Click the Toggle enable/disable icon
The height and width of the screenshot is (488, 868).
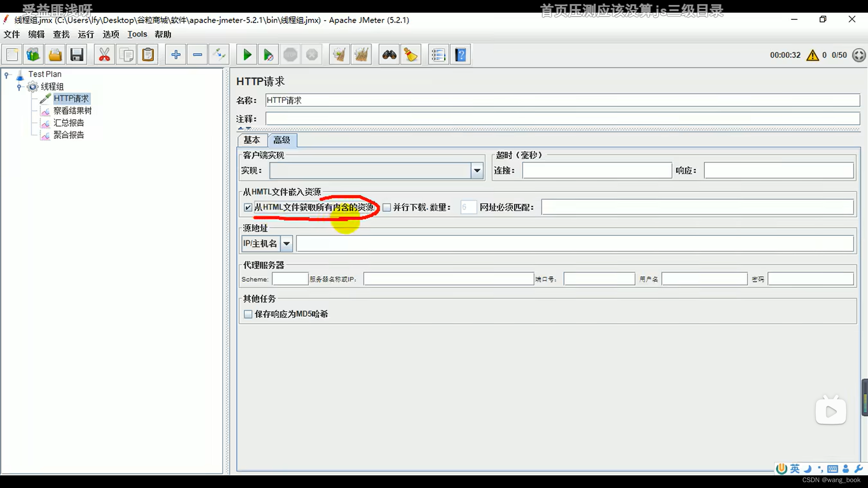click(x=219, y=55)
